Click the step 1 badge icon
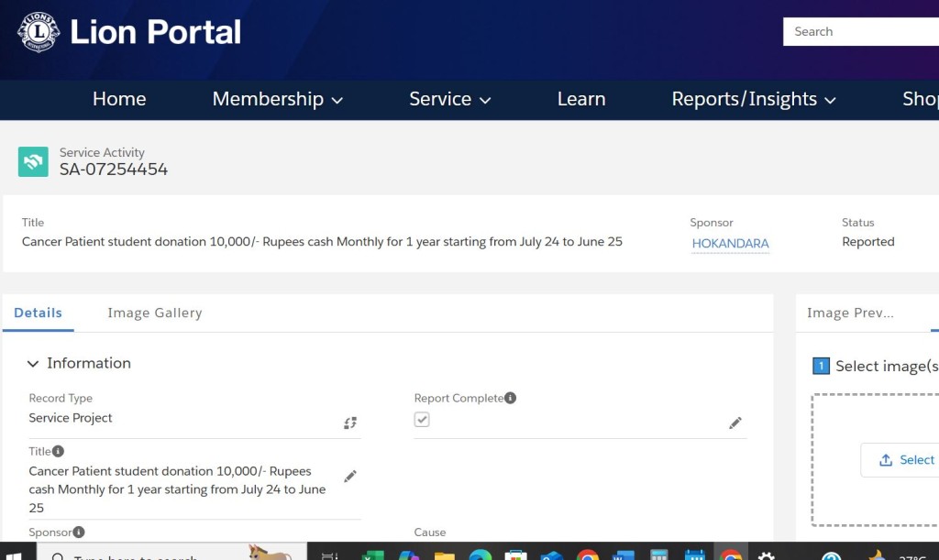This screenshot has width=939, height=560. pos(821,366)
